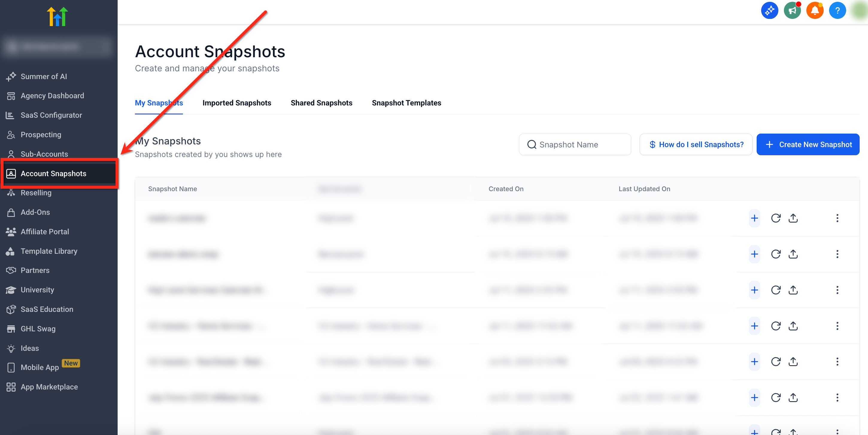This screenshot has width=868, height=435.
Task: Click refresh icon in fourth snapshot row
Action: click(x=776, y=326)
